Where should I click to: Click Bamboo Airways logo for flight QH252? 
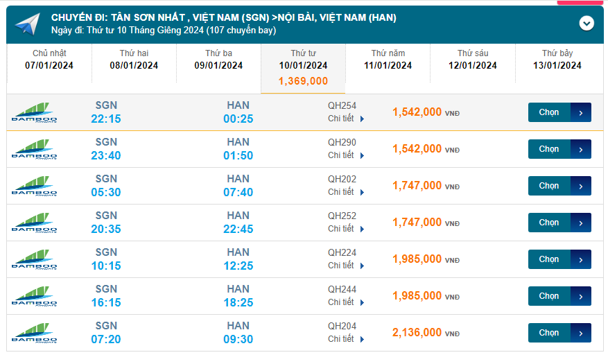pos(35,223)
